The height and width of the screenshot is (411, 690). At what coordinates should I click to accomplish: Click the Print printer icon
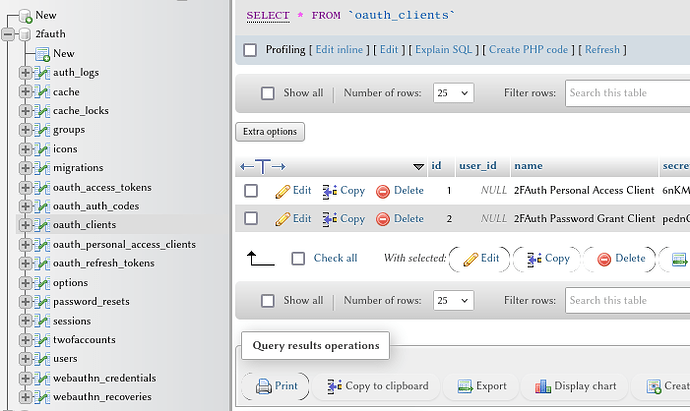[264, 386]
